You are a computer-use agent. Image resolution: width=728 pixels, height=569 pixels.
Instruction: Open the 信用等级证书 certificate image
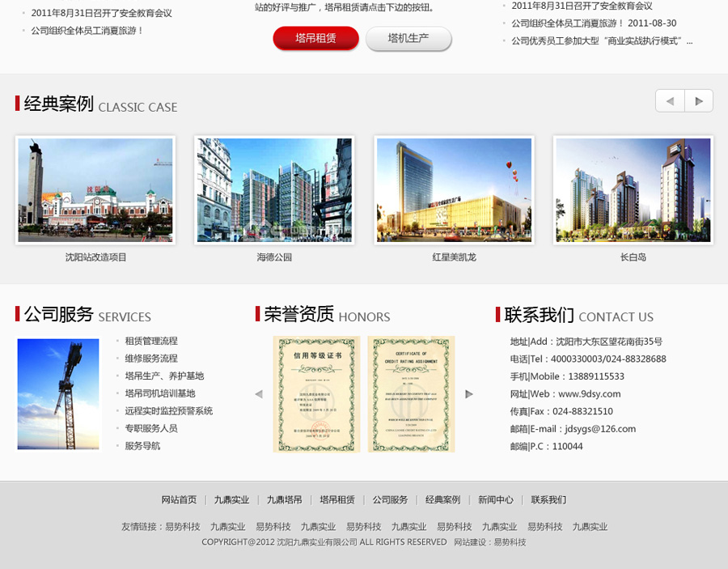(316, 394)
